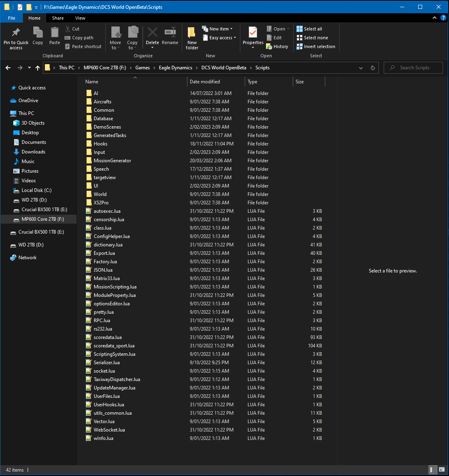Go to Eagle Dynamics via breadcrumb

(x=175, y=67)
